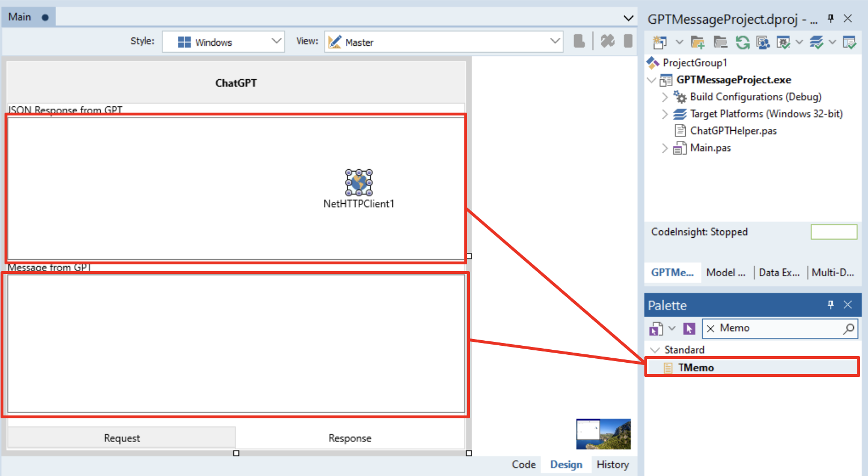
Task: Select the Design tab
Action: point(566,465)
